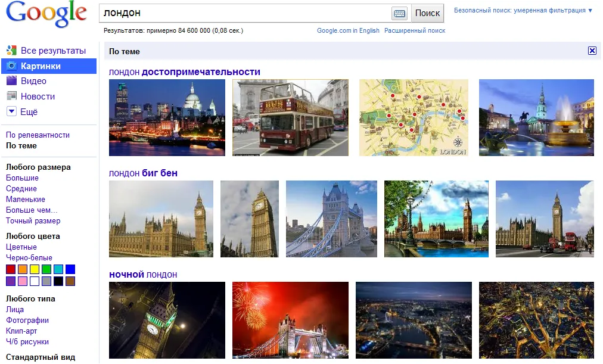Open the red double-decker bus thumbnail
Viewport: 603px width, 364px height.
click(290, 117)
